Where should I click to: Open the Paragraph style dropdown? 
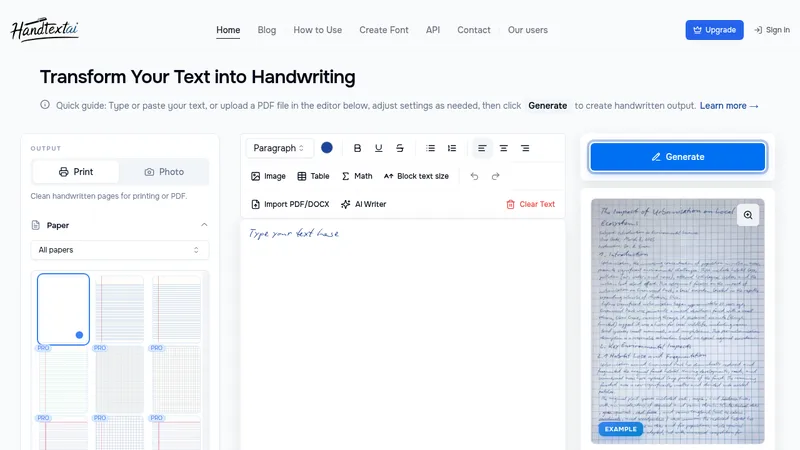point(279,148)
